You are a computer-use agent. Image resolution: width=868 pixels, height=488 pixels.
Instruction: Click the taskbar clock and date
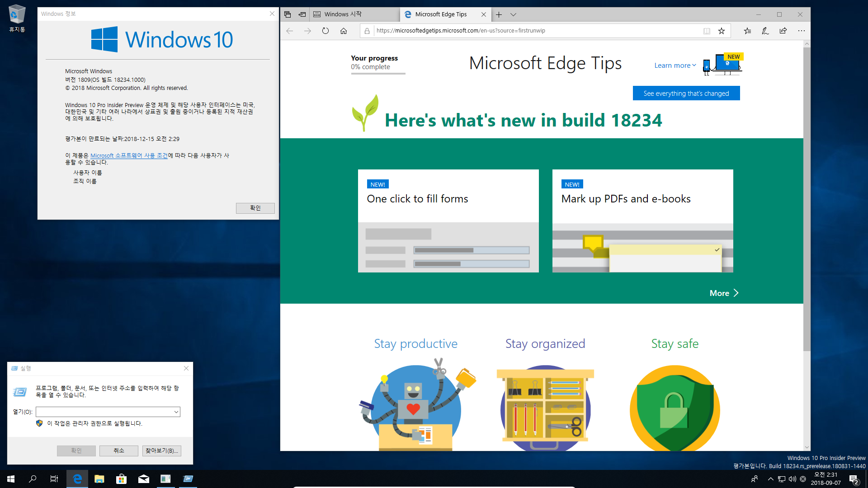click(x=826, y=479)
